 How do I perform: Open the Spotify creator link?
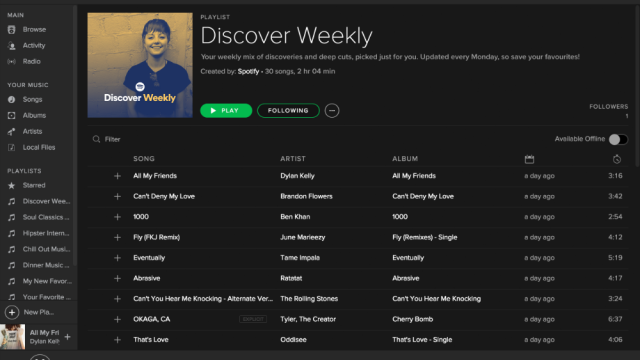click(x=248, y=71)
